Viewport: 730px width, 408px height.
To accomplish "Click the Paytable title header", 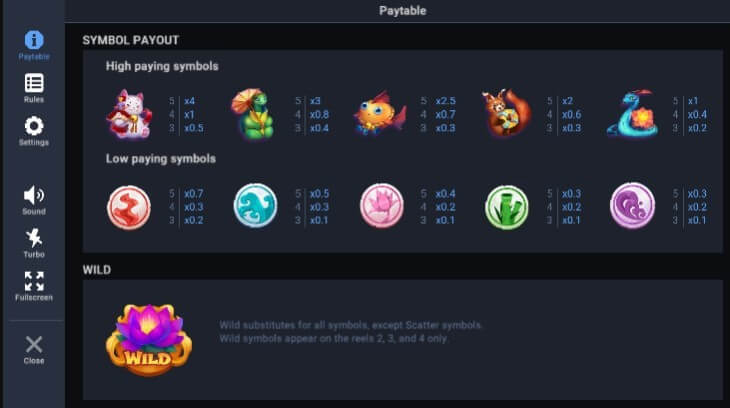I will (x=402, y=11).
